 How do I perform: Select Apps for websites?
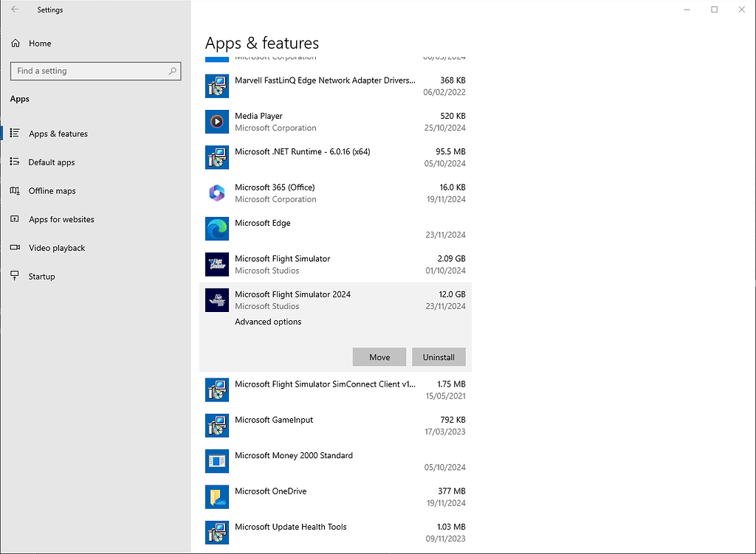click(x=61, y=219)
